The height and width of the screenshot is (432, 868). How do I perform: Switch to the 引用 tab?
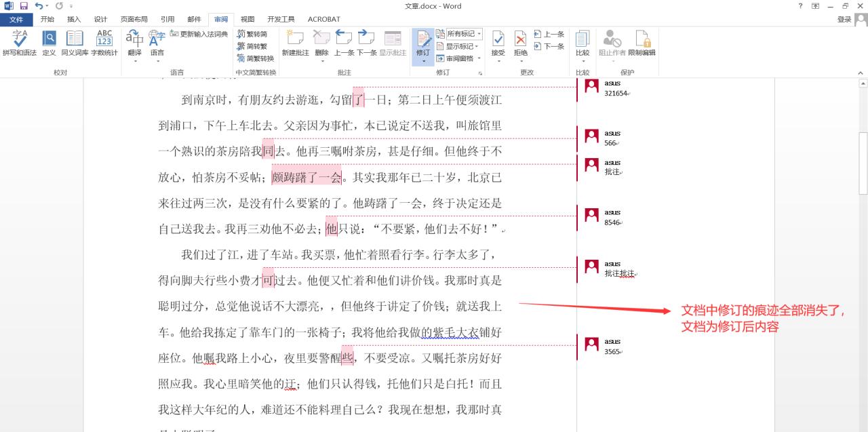[x=167, y=19]
